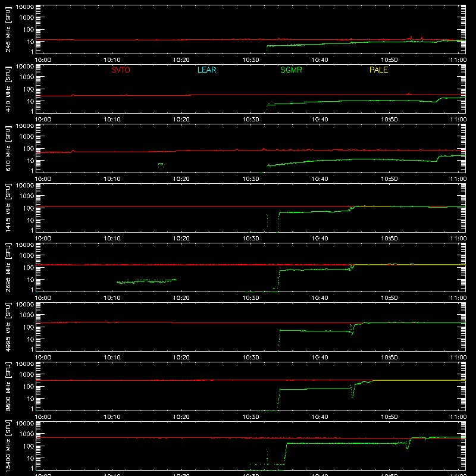
Task: Click the green dip near 10:45 in 8800 MHz plot
Action: coord(352,392)
